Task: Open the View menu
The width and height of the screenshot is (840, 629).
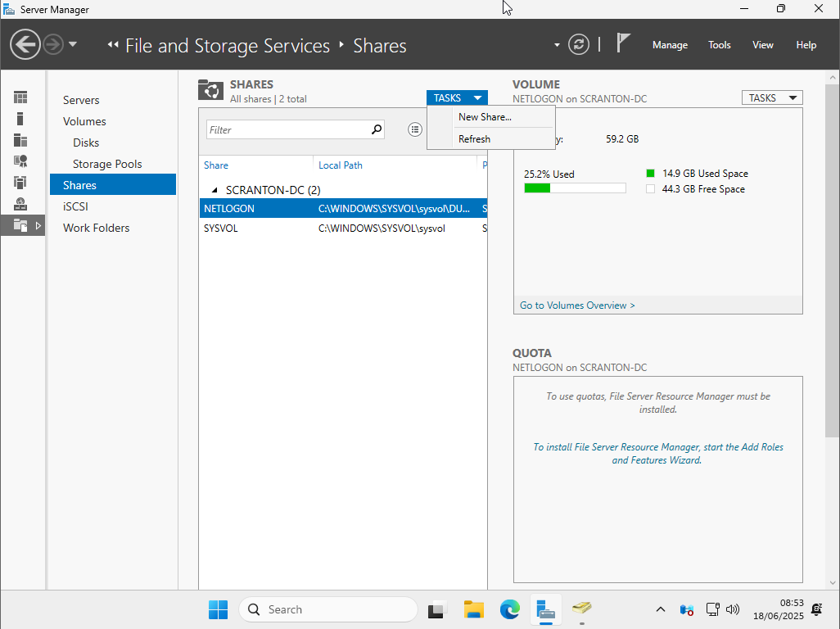Action: (762, 45)
